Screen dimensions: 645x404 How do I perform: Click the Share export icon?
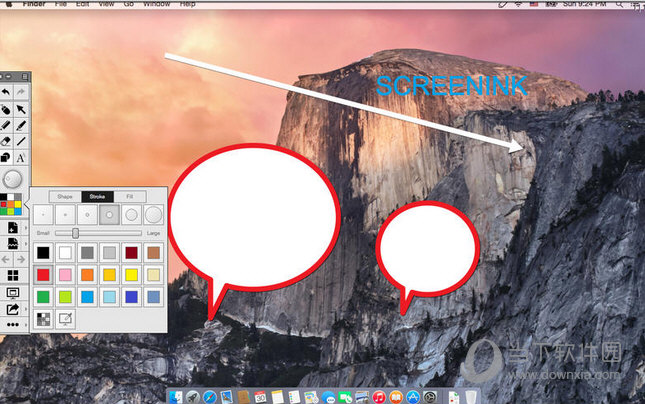pyautogui.click(x=13, y=309)
